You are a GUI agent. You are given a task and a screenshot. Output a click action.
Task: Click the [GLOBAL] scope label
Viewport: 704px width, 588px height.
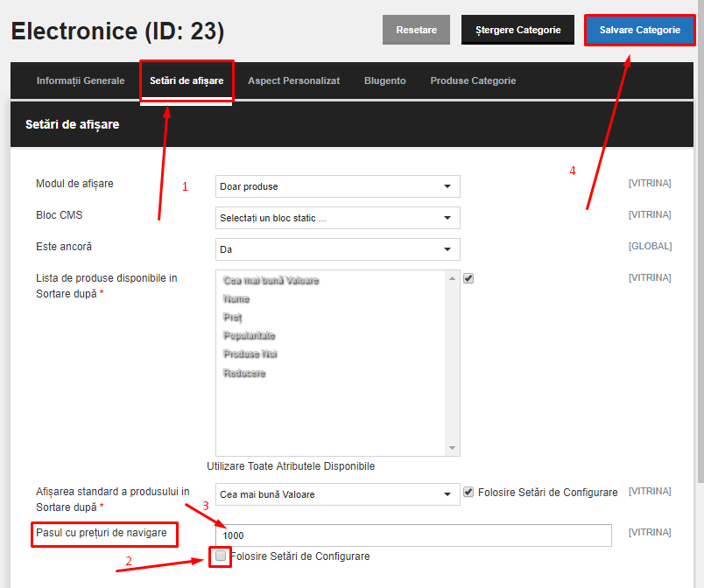[650, 246]
